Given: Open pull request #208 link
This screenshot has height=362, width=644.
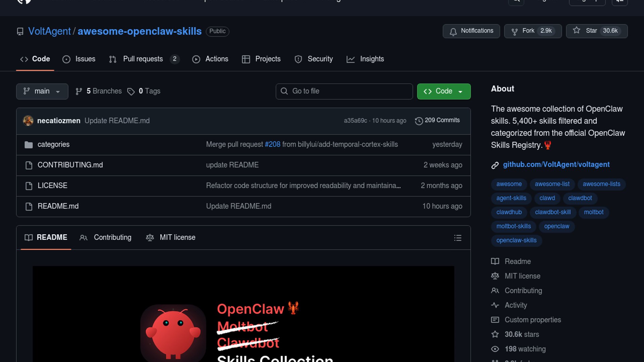Looking at the screenshot, I should [272, 144].
